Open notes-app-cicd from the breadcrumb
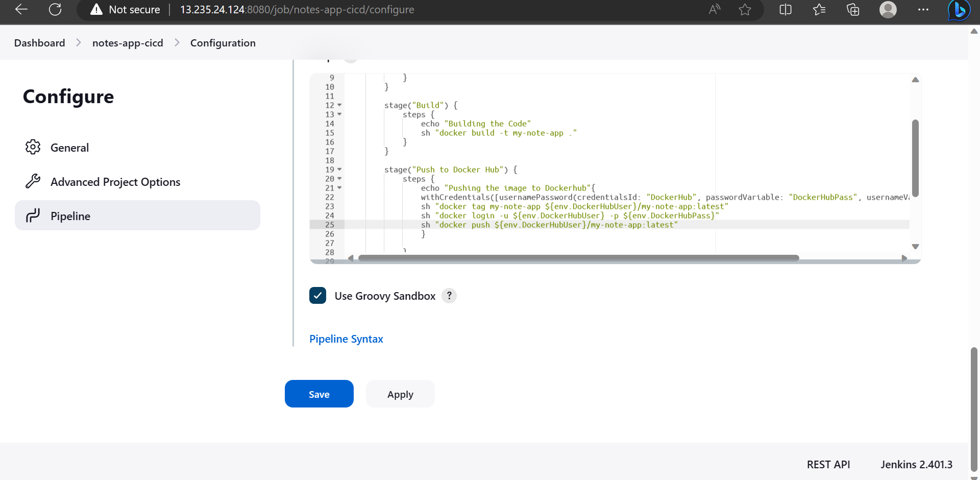The image size is (980, 480). coord(128,43)
